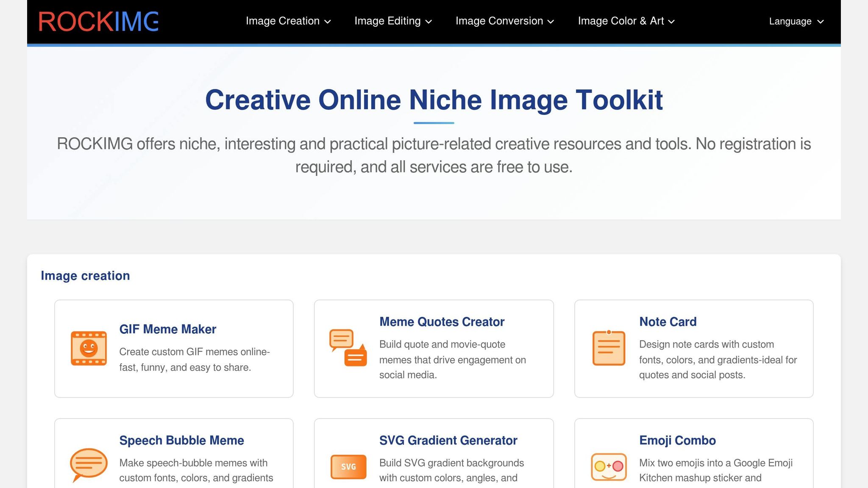Open the Image Color & Art menu
Viewport: 868px width, 488px height.
[626, 21]
